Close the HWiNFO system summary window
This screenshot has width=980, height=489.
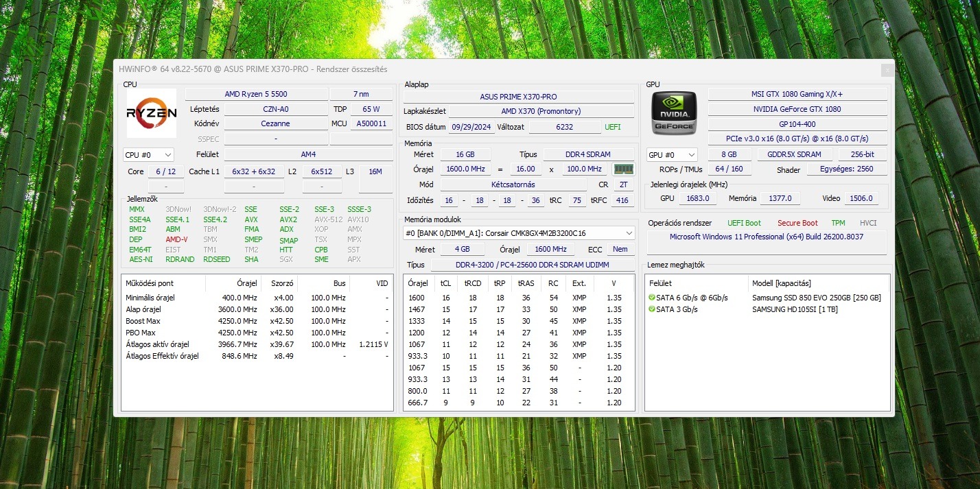pos(887,69)
